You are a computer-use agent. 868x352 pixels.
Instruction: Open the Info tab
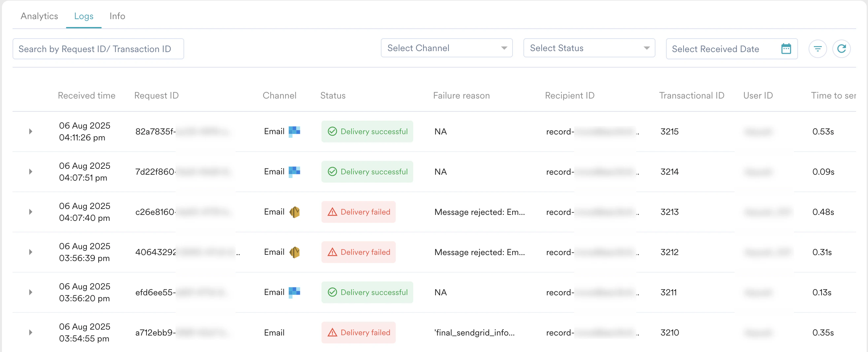point(117,16)
